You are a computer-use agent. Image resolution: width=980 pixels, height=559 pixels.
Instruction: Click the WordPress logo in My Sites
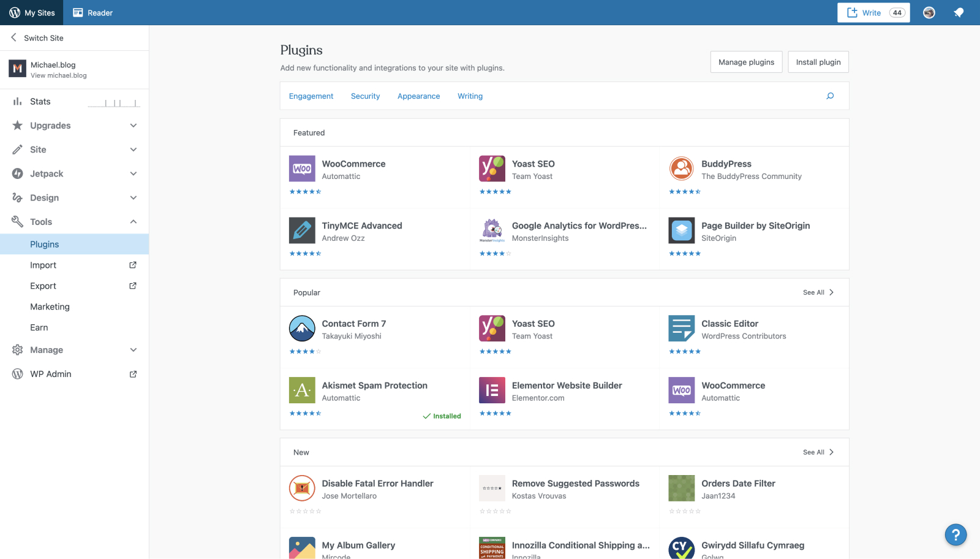point(15,12)
